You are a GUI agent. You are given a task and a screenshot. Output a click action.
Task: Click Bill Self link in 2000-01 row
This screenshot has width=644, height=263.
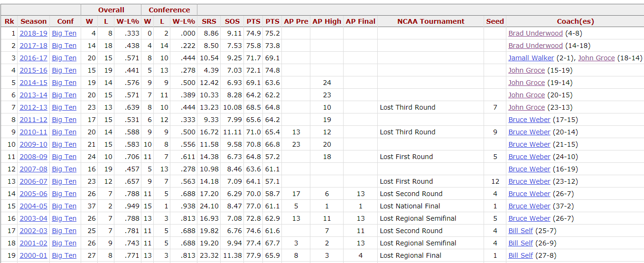click(x=521, y=255)
